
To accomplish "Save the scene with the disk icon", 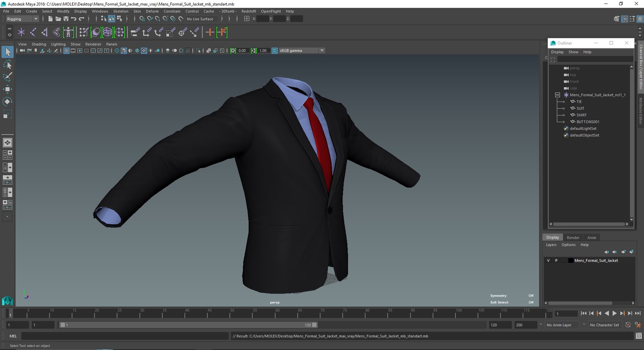I will click(x=66, y=19).
